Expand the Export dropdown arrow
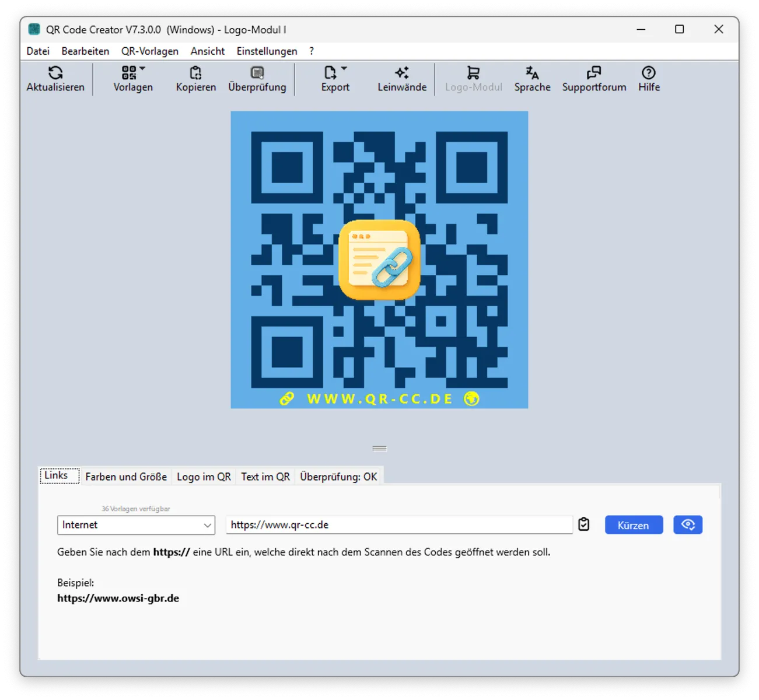The height and width of the screenshot is (700, 759). point(344,69)
